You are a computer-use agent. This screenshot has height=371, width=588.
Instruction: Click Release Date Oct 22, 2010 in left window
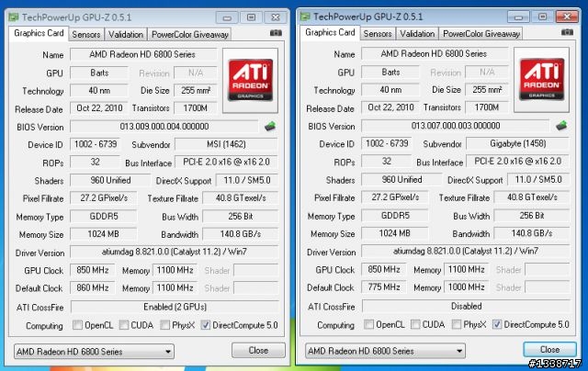click(x=99, y=108)
